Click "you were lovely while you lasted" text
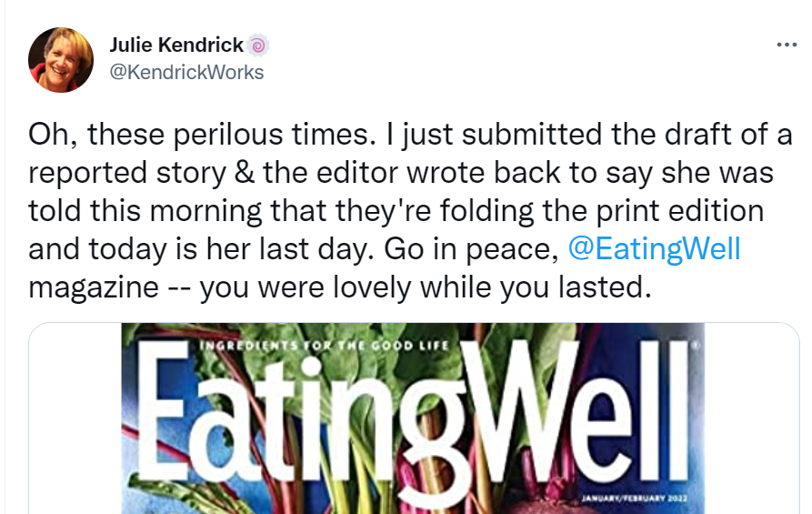This screenshot has width=812, height=514. click(x=426, y=287)
